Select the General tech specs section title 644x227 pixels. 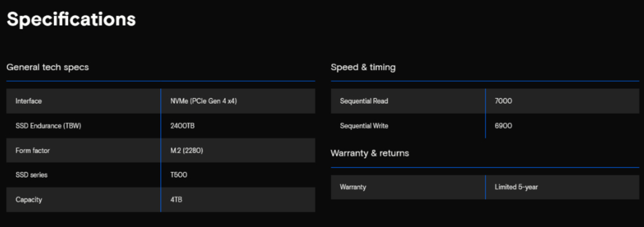pyautogui.click(x=48, y=67)
